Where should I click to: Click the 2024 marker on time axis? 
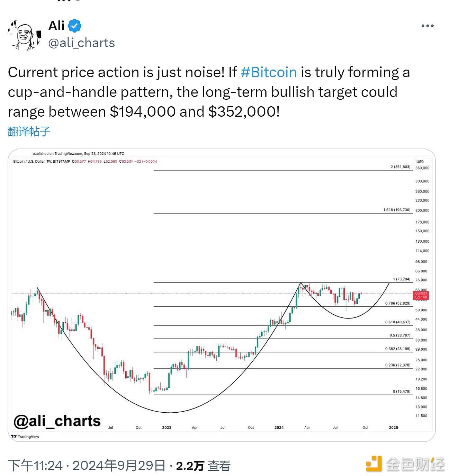[x=279, y=428]
